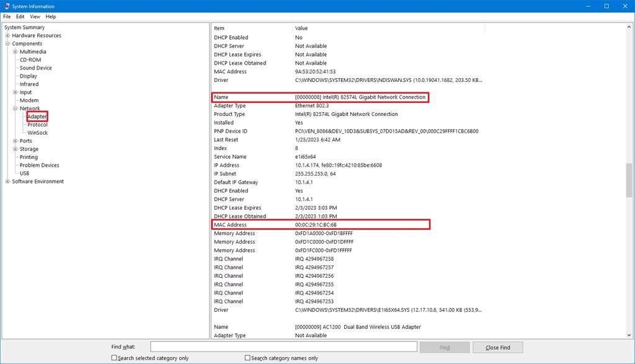Open the View menu
Screen dimensions: 635x364
[x=35, y=16]
